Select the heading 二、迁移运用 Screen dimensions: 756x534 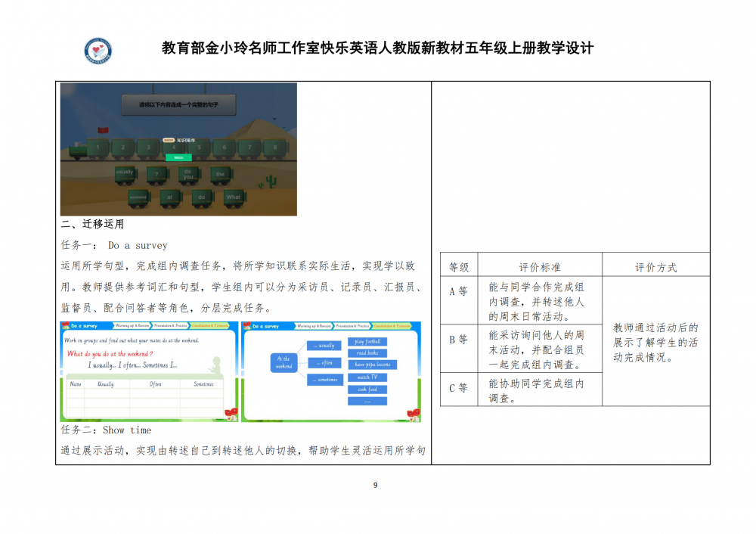pyautogui.click(x=92, y=225)
